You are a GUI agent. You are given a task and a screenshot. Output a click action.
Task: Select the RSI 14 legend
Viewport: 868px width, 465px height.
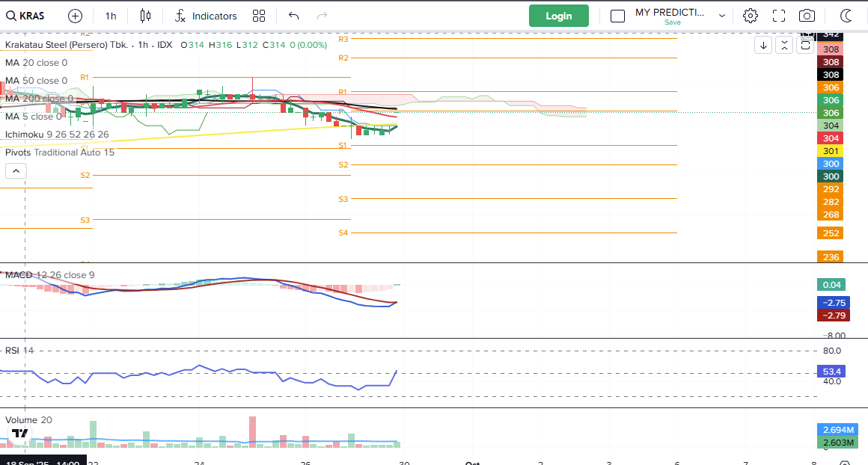pyautogui.click(x=19, y=351)
